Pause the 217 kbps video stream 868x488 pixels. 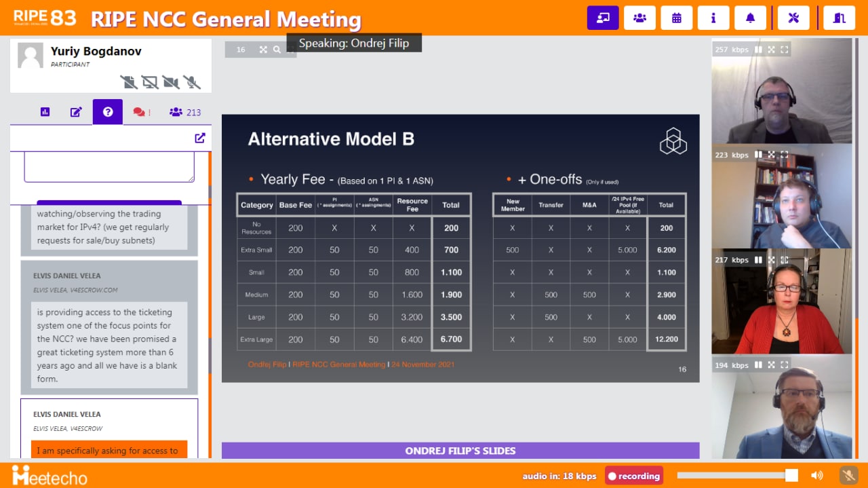tap(758, 260)
